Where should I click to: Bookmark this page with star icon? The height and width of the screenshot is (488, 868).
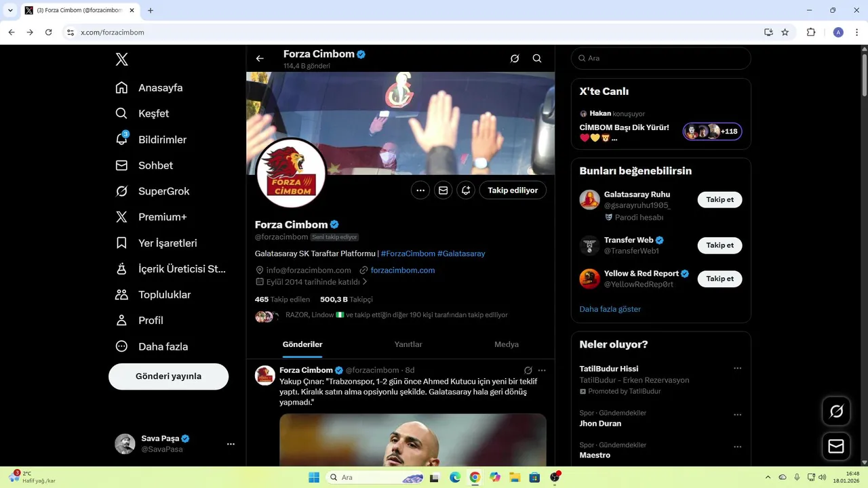(x=785, y=32)
